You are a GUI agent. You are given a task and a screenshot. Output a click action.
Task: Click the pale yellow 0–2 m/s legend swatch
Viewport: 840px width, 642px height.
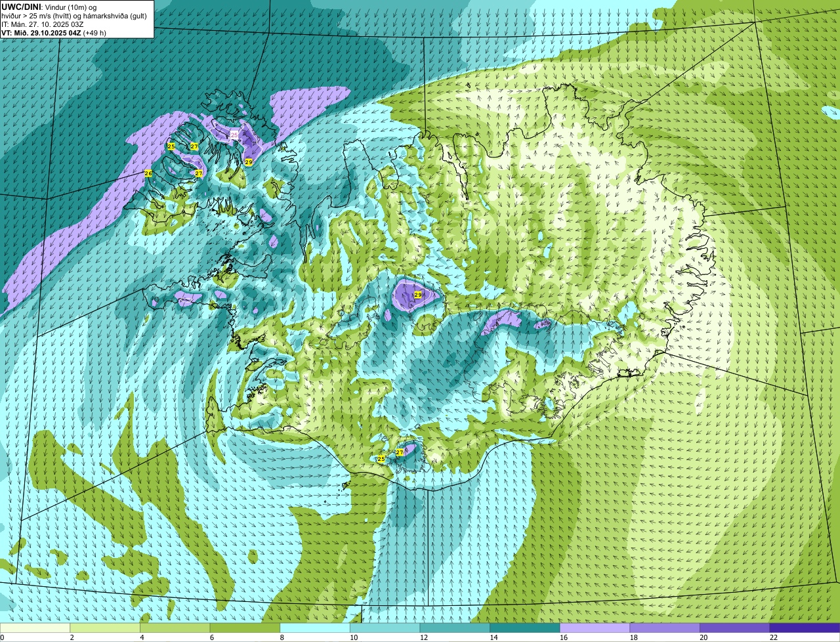(35, 628)
